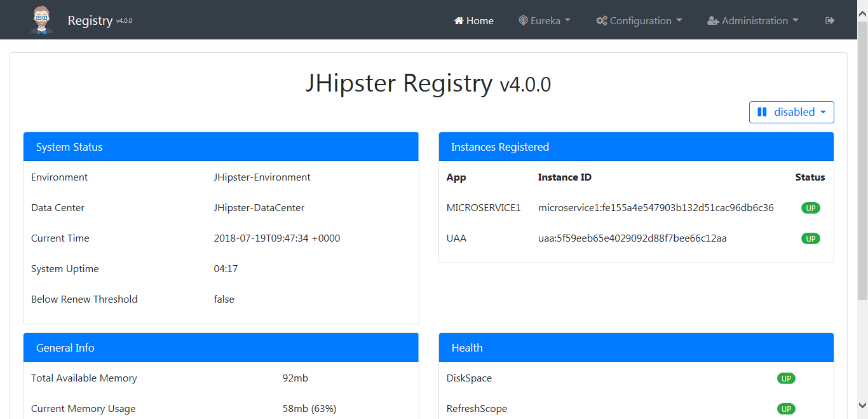Click the v4.0.0 version tag in navbar

[x=124, y=21]
